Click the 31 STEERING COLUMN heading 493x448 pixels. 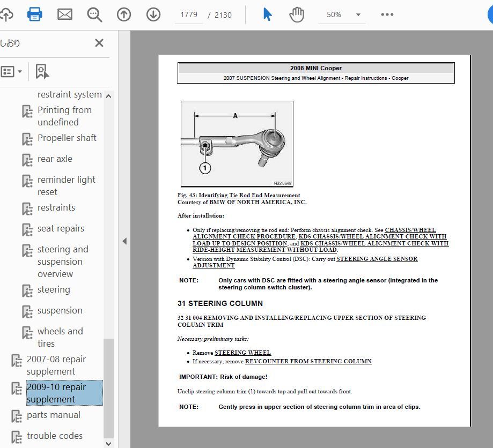tap(220, 303)
